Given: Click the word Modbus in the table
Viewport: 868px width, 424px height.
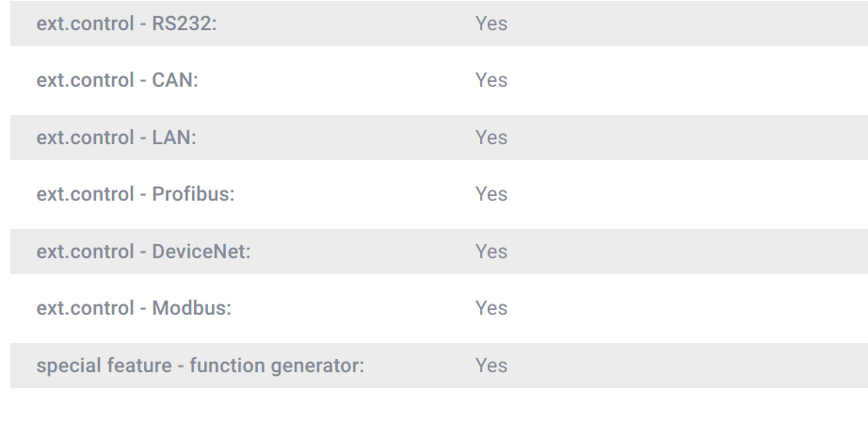Looking at the screenshot, I should coord(191,308).
